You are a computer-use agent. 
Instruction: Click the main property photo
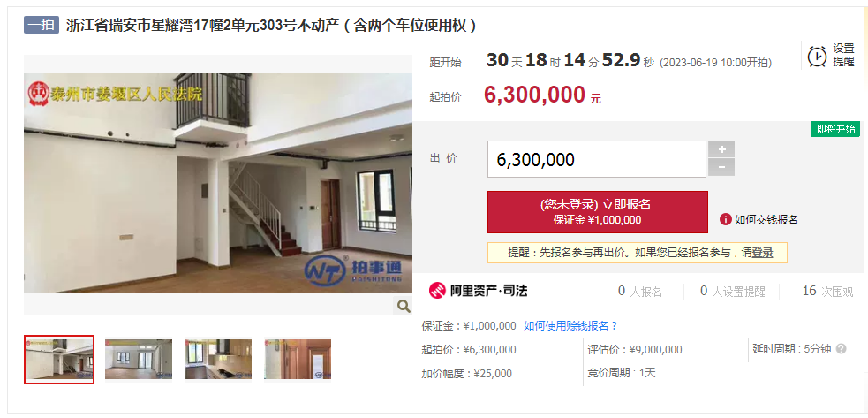[x=218, y=183]
